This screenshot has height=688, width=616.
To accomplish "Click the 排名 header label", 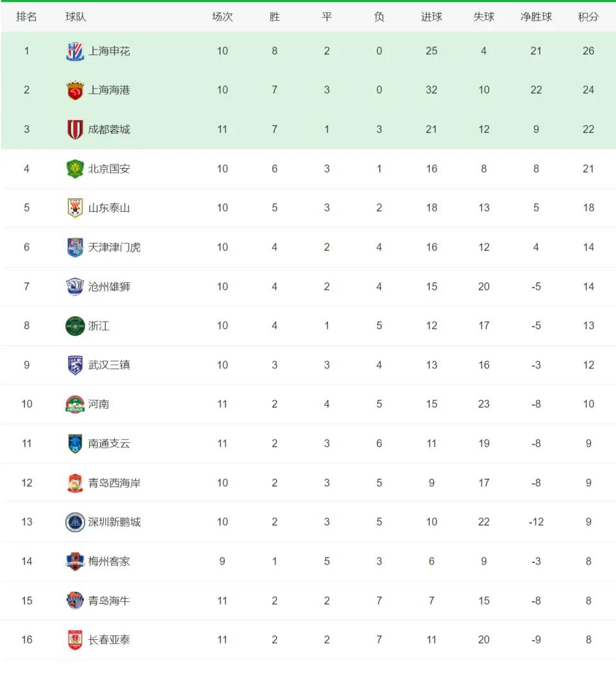I will [26, 17].
